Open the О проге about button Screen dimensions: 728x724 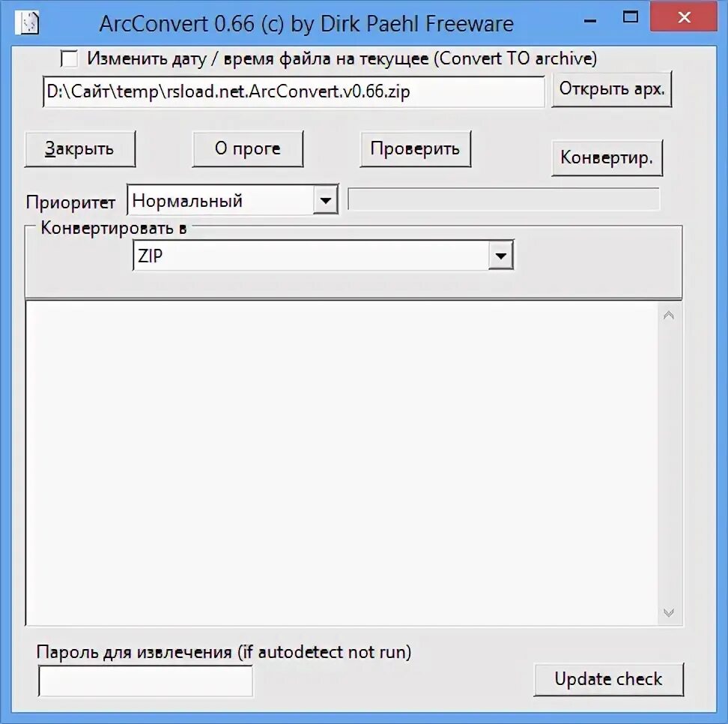pyautogui.click(x=247, y=148)
